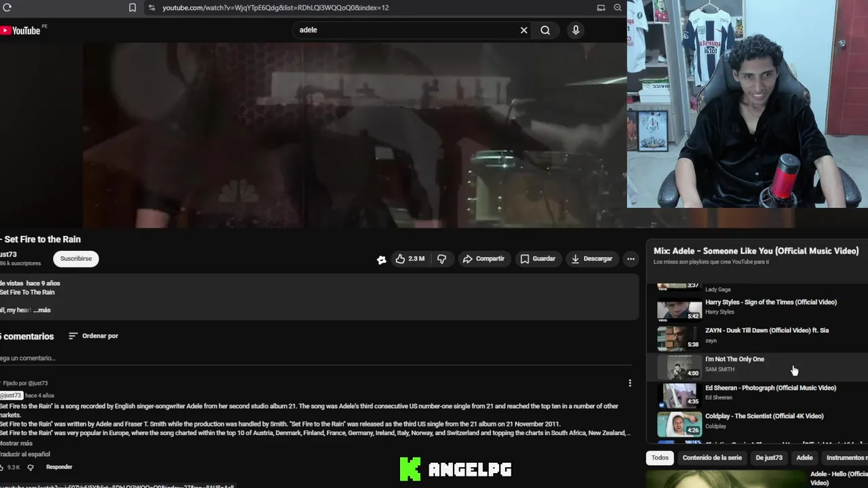Select the 'Adele' filter chip
The height and width of the screenshot is (488, 868).
pos(804,458)
